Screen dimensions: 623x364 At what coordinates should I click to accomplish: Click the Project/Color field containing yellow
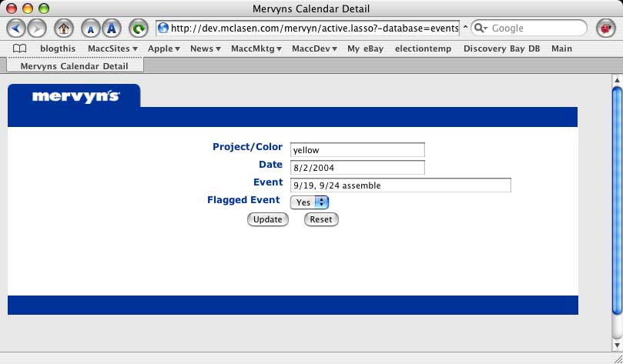point(357,150)
